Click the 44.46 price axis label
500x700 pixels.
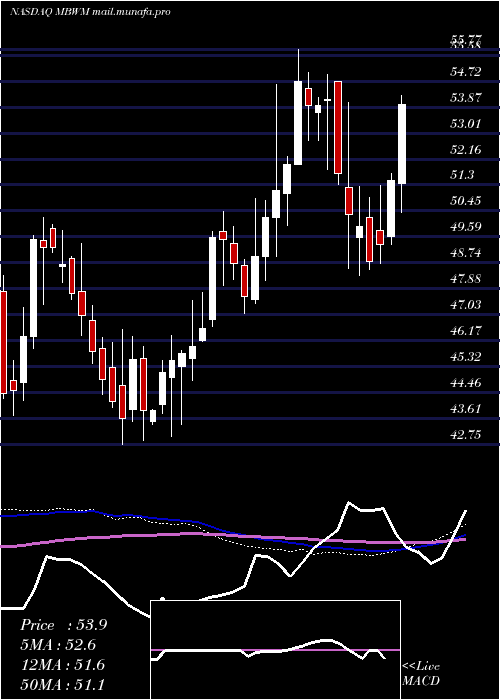[x=466, y=383]
